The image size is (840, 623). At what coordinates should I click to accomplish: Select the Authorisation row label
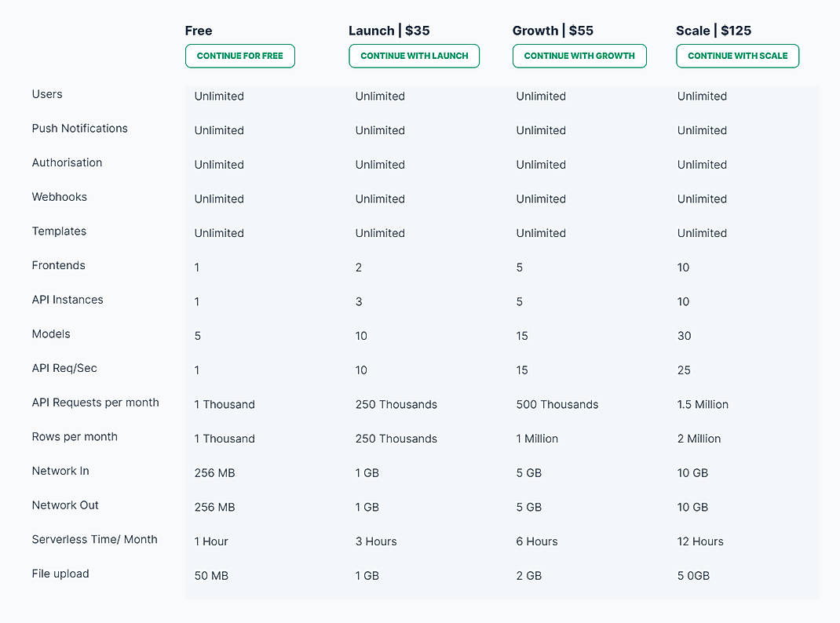coord(67,162)
